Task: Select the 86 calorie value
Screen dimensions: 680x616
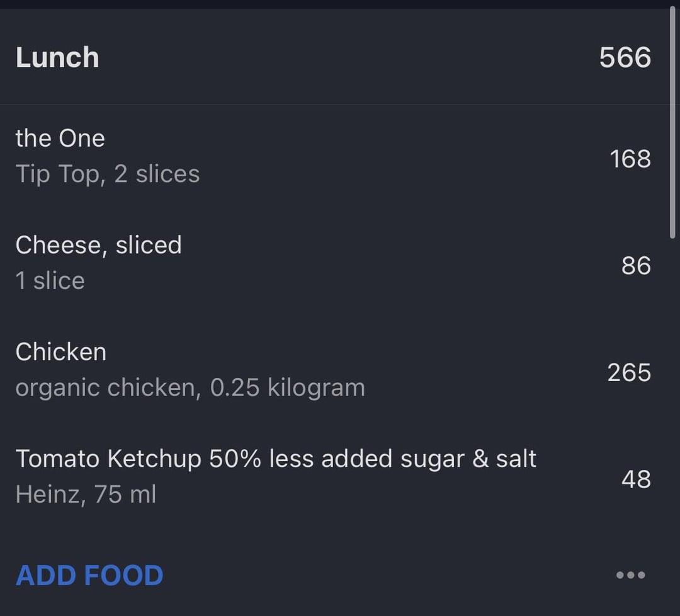Action: [636, 266]
